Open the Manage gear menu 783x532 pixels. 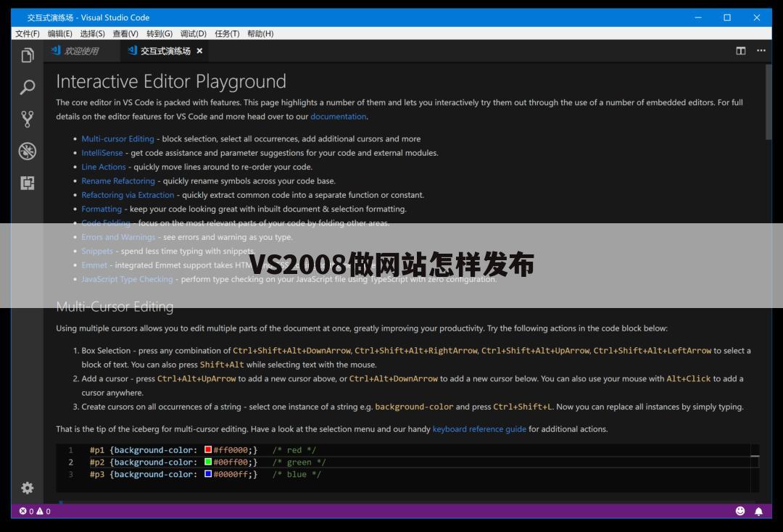tap(27, 488)
